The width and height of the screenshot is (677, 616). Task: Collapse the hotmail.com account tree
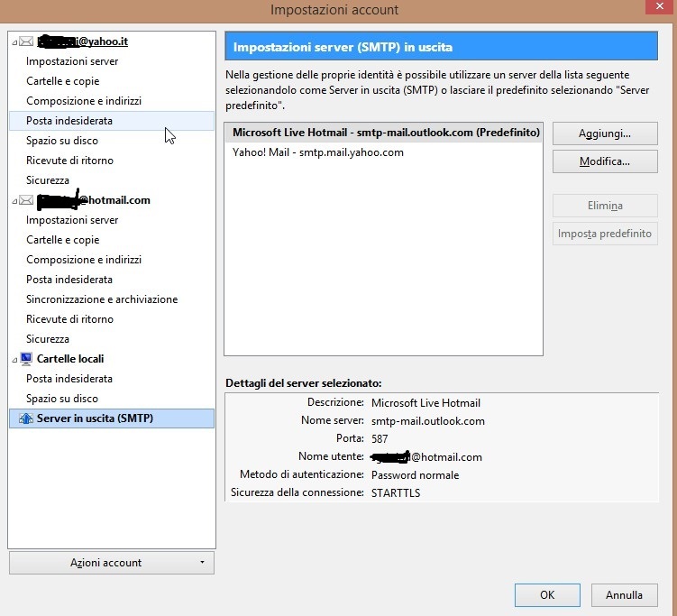tap(14, 201)
